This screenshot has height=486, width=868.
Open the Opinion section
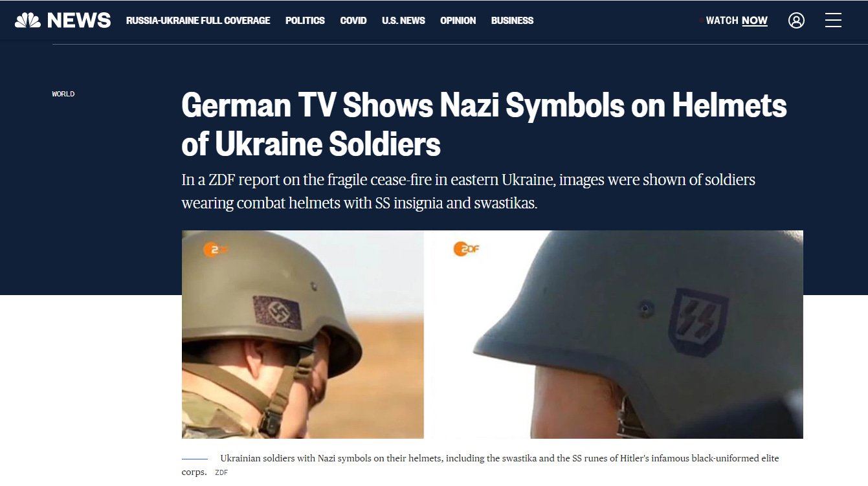[x=458, y=21]
